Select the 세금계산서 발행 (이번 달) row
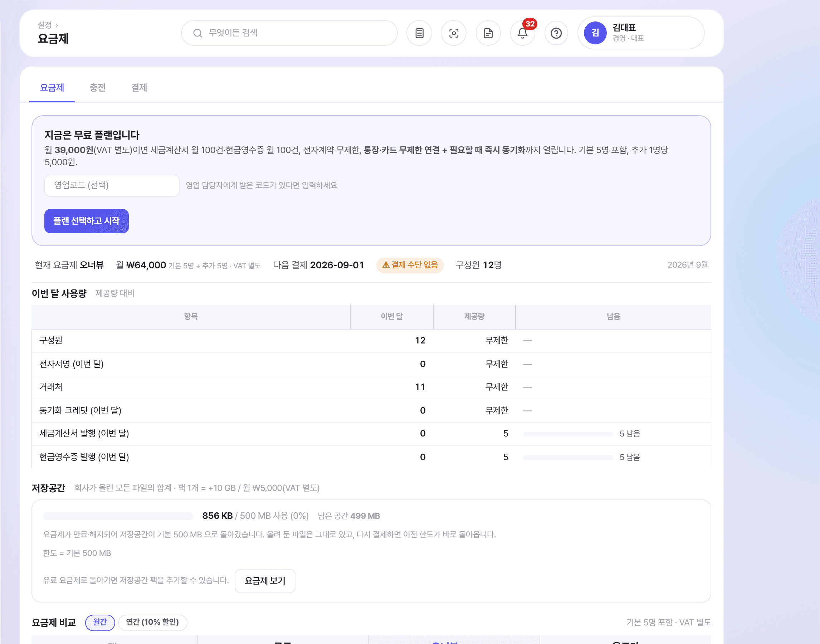This screenshot has height=644, width=820. coord(371,434)
